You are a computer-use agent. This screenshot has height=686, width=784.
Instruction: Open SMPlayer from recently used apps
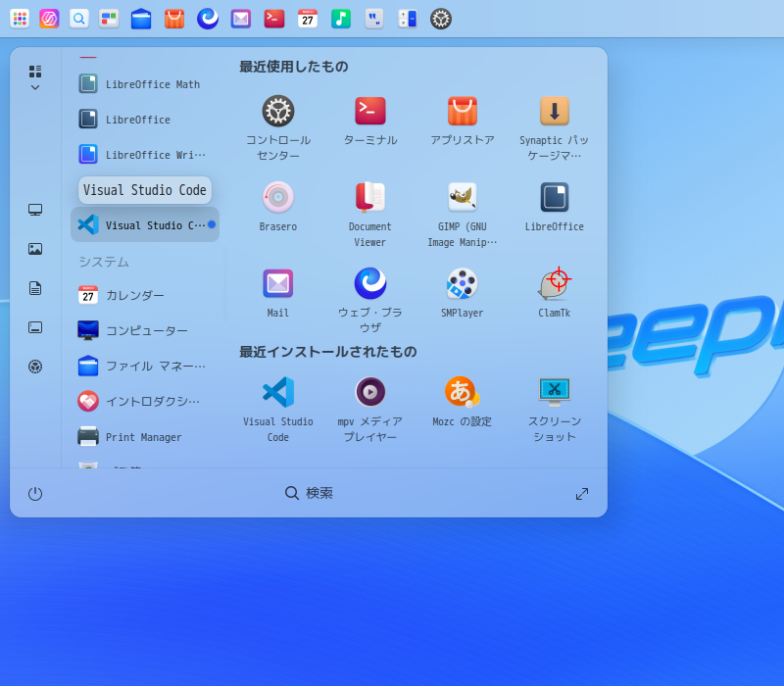pos(462,284)
